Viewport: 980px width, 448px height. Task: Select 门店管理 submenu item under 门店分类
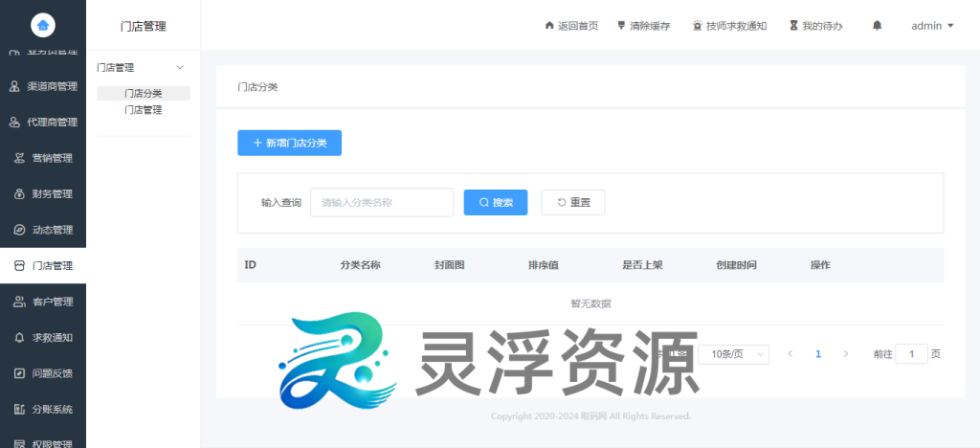(144, 110)
